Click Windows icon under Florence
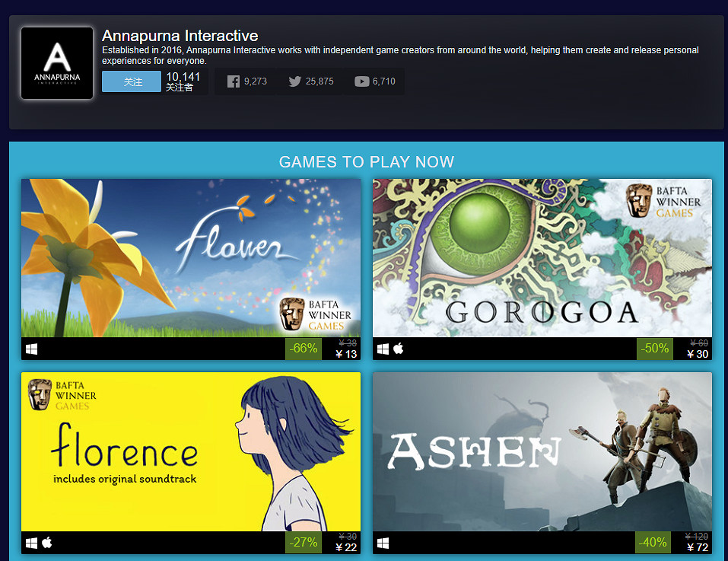This screenshot has height=561, width=728. tap(32, 543)
